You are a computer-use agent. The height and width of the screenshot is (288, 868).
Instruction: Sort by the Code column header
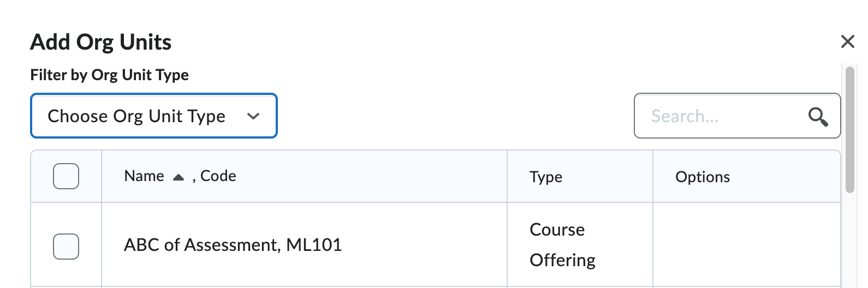pos(218,176)
